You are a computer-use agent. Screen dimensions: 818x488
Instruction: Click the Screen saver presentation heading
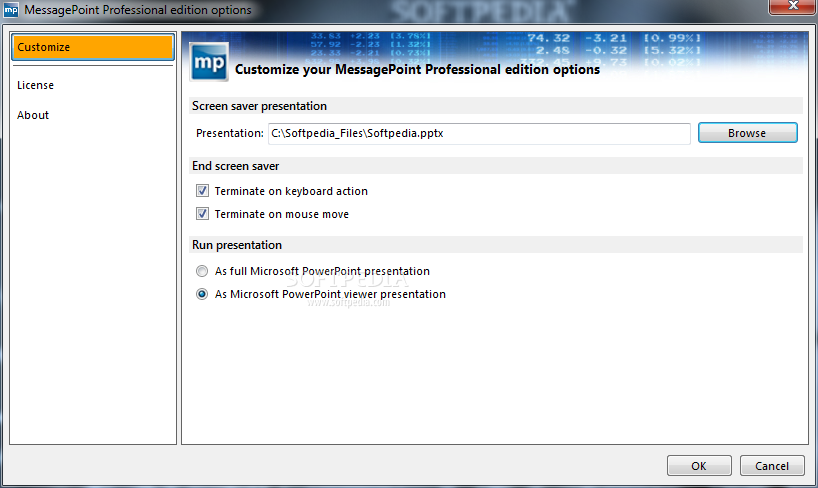(259, 106)
